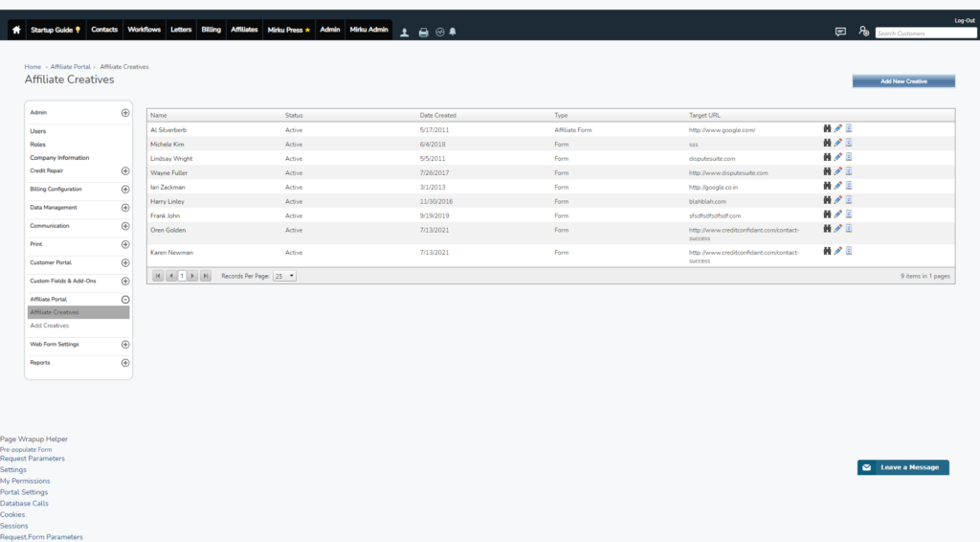
Task: Open the Records Per Page dropdown
Action: (x=285, y=276)
